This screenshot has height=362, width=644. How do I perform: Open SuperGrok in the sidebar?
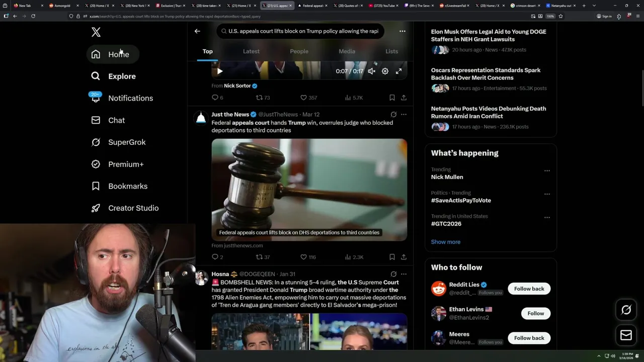[119, 142]
